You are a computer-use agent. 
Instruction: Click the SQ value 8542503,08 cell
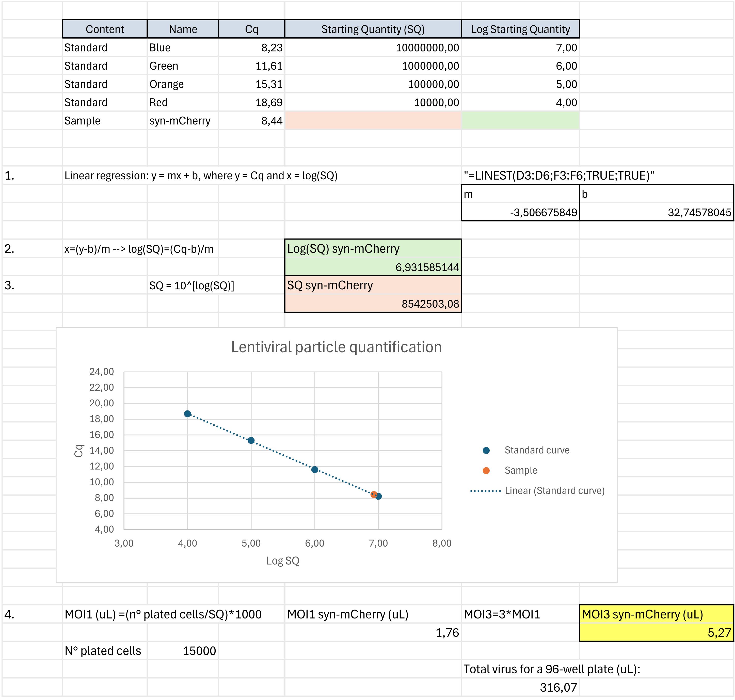(x=373, y=304)
